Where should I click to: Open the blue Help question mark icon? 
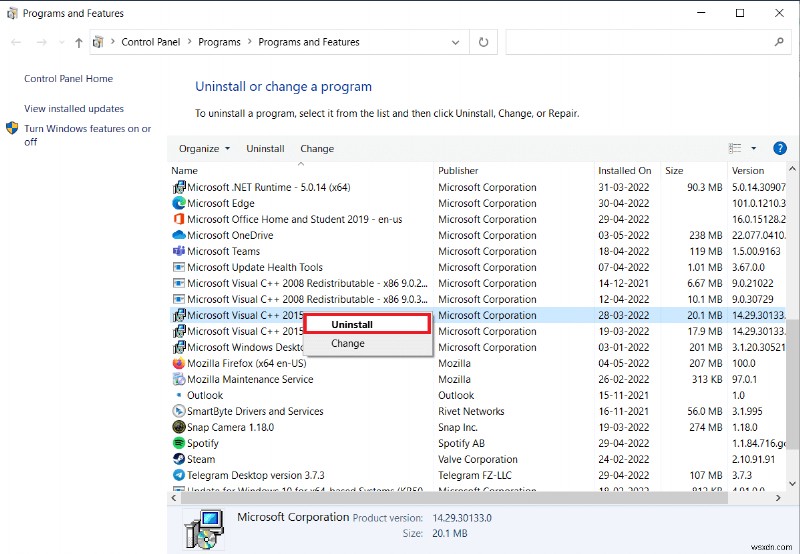(x=779, y=148)
